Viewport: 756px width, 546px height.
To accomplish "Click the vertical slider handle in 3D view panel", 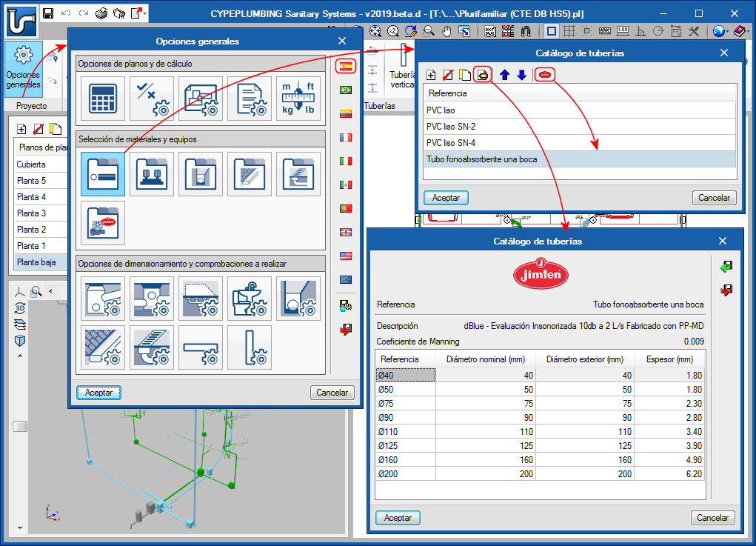I will [x=20, y=427].
